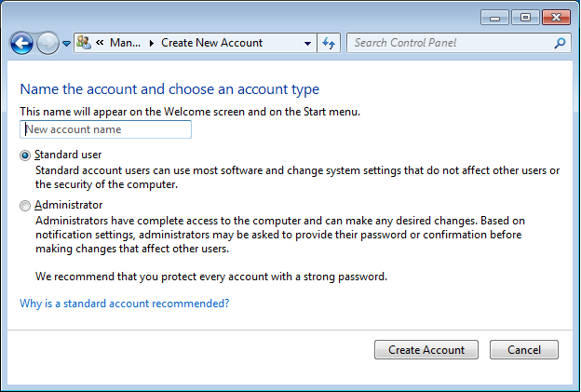581x392 pixels.
Task: Click the Back navigation arrow button
Action: 21,43
